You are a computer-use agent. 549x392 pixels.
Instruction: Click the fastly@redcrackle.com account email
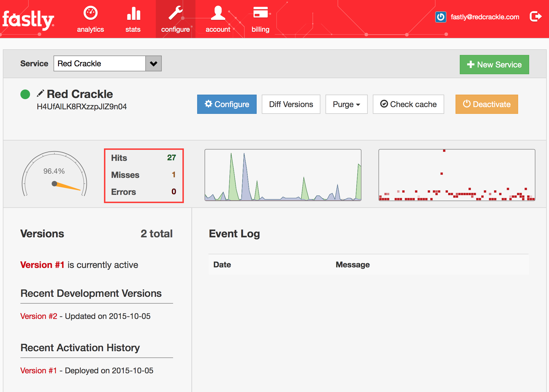coord(485,17)
